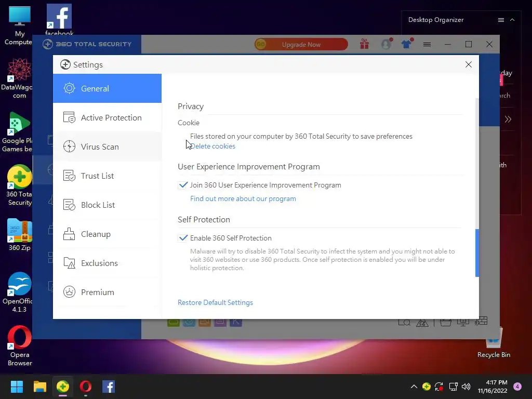The width and height of the screenshot is (532, 399).
Task: Collapse the Desktop Organizer panel
Action: pyautogui.click(x=512, y=20)
